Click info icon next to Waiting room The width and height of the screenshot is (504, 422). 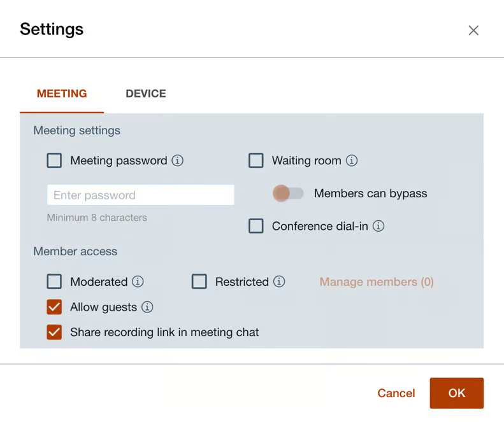(352, 160)
